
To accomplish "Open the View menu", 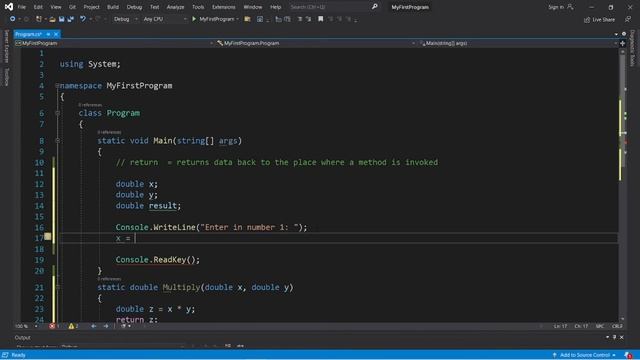I will tap(56, 7).
